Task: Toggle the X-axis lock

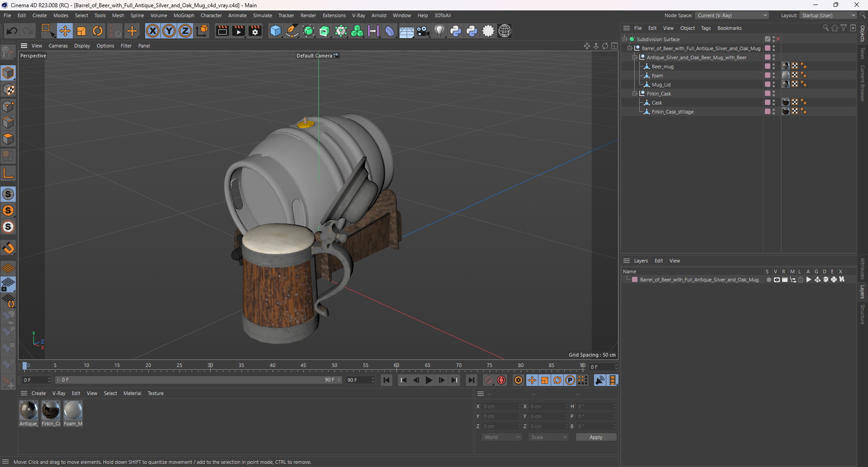Action: (x=153, y=31)
